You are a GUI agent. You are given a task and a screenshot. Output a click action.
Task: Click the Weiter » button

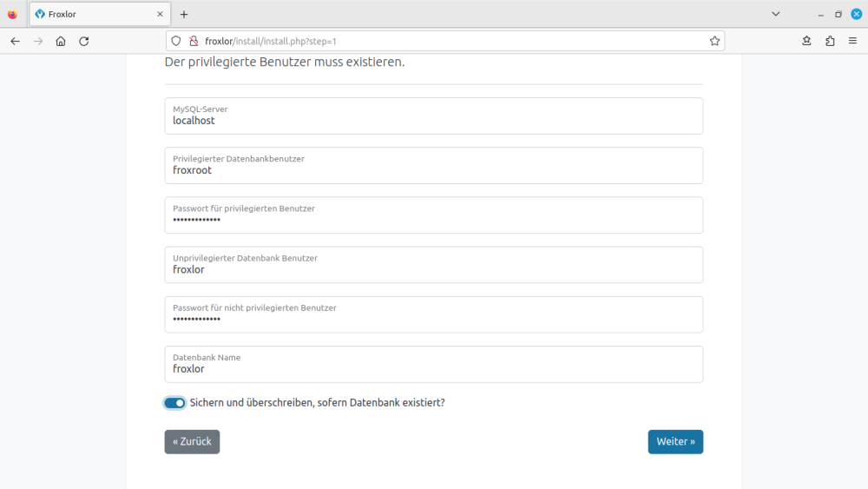click(675, 442)
